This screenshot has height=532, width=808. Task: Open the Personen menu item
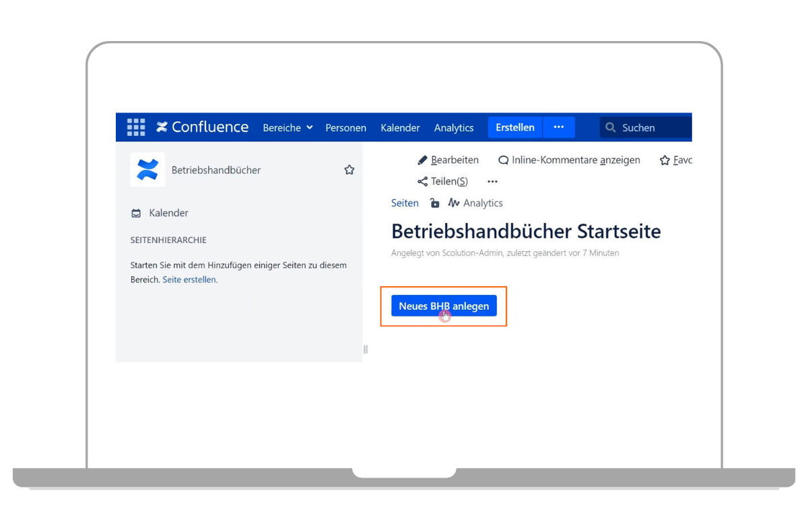pos(345,127)
